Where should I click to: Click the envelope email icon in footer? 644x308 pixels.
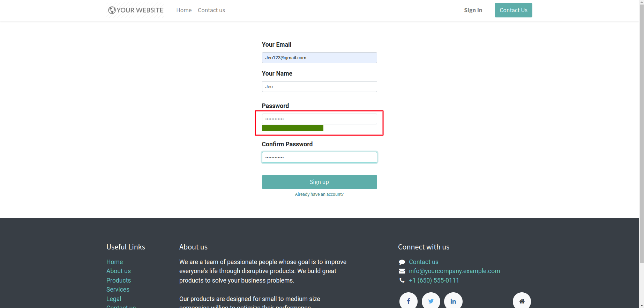click(x=402, y=271)
